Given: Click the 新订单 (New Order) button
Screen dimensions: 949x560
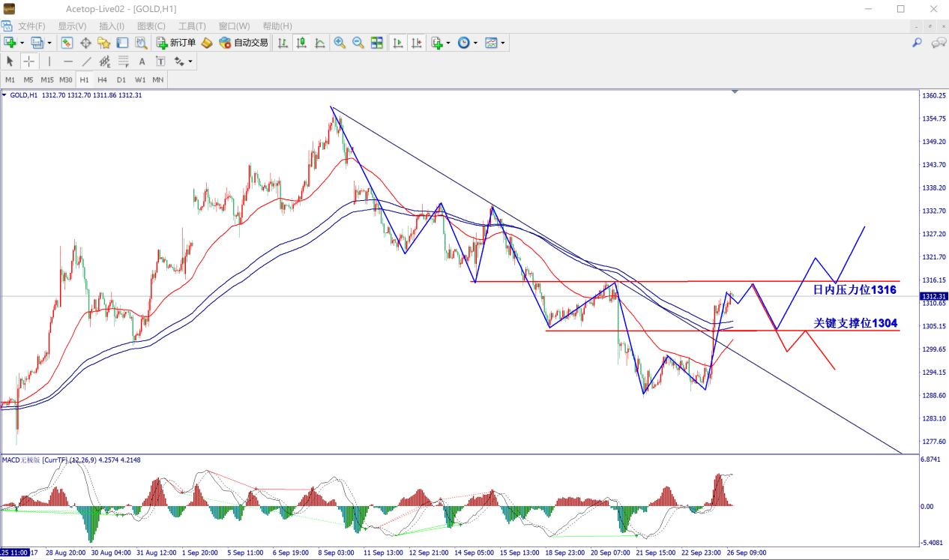Looking at the screenshot, I should click(175, 43).
